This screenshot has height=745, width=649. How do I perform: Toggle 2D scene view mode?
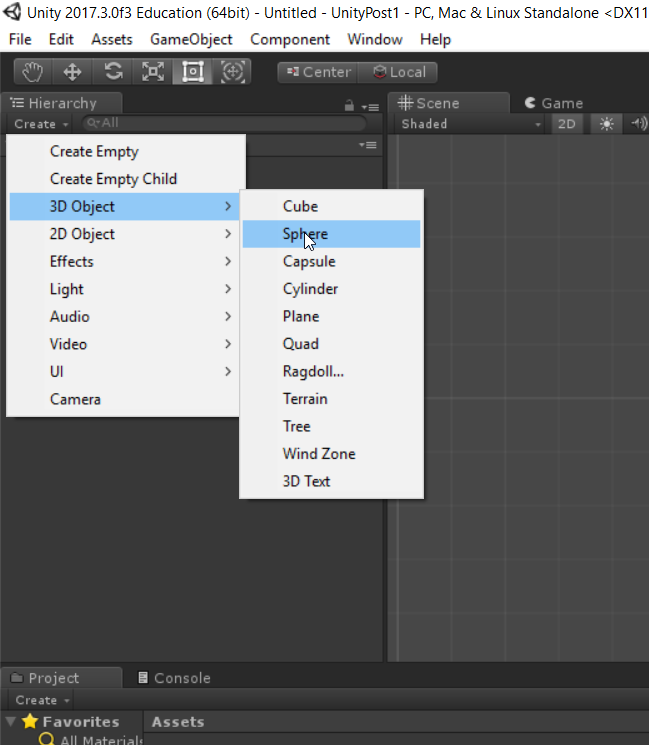point(566,124)
